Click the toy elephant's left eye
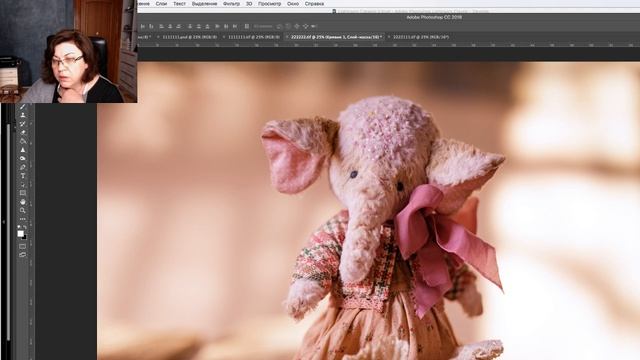This screenshot has height=360, width=640. point(353,174)
